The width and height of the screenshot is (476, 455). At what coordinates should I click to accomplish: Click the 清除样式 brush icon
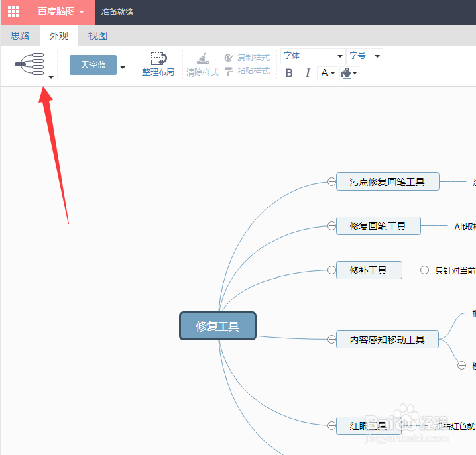[x=202, y=58]
